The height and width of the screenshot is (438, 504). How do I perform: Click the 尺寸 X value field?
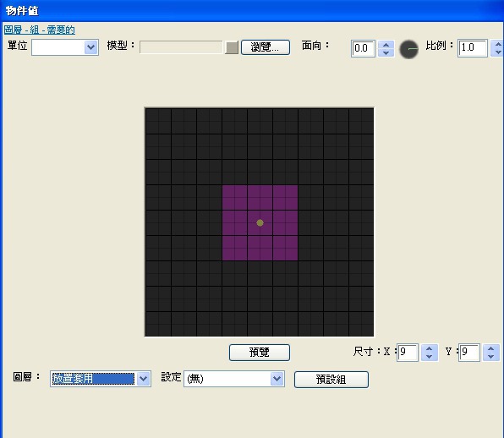point(408,353)
